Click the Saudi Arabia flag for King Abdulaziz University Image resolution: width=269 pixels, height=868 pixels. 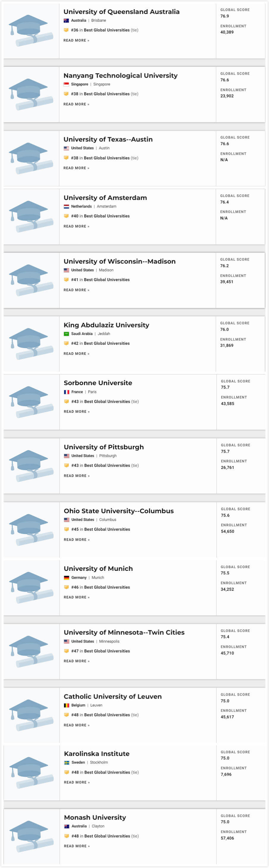point(66,334)
